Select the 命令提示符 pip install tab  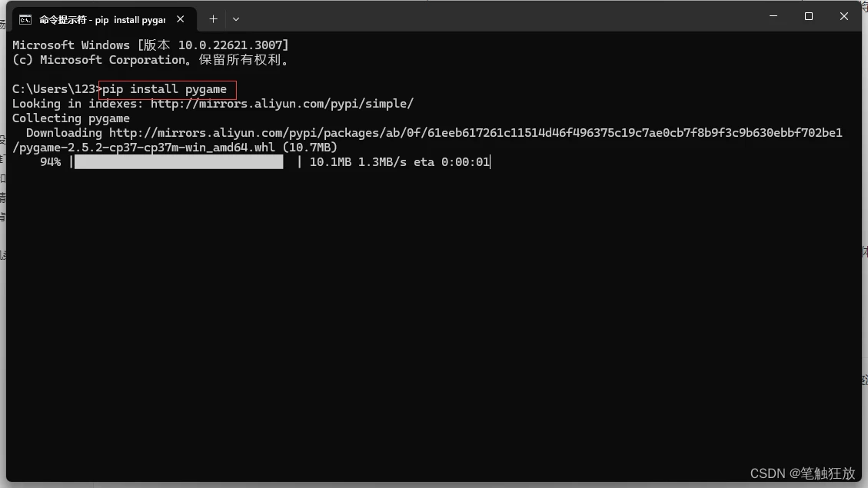103,20
